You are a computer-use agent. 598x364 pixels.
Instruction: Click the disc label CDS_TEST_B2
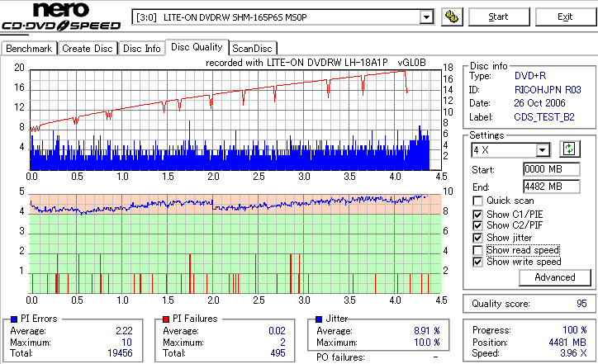click(x=544, y=117)
